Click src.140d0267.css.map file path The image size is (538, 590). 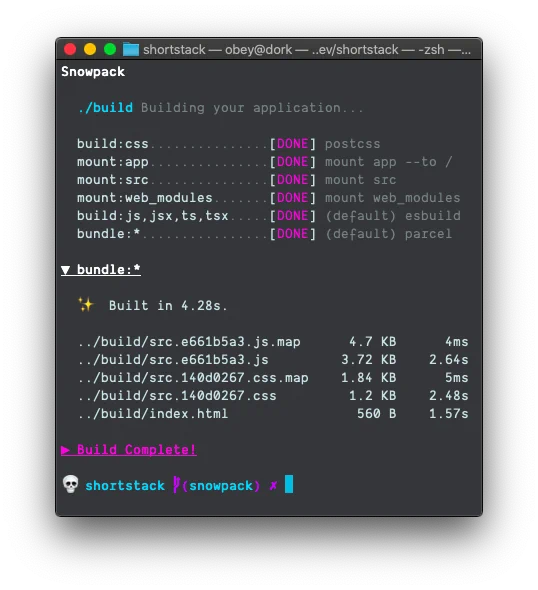click(x=193, y=378)
